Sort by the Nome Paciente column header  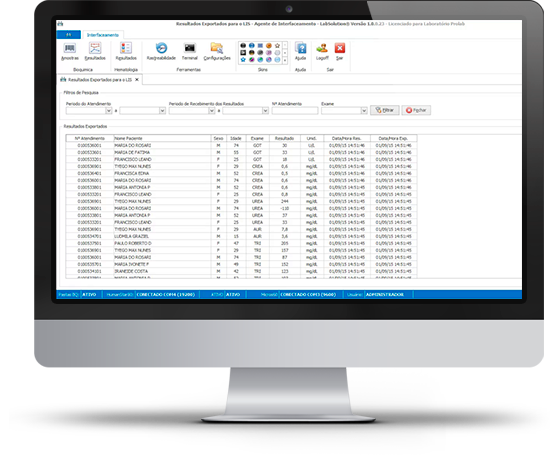(x=162, y=138)
